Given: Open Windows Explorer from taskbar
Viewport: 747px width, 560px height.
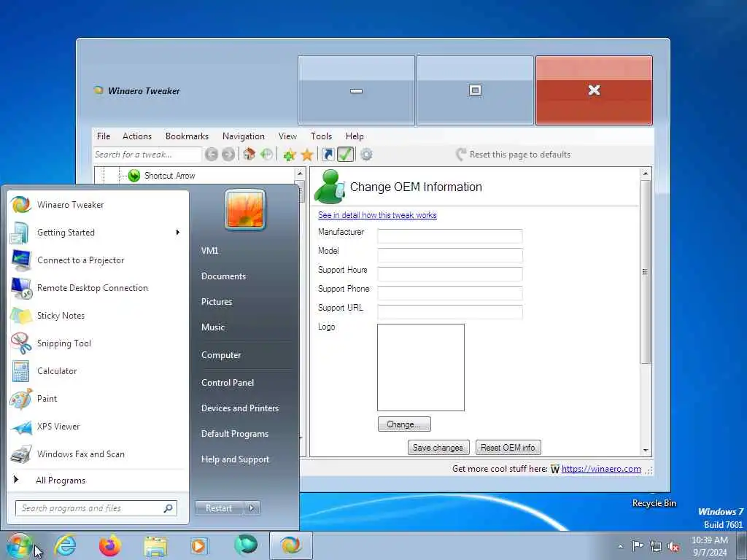Looking at the screenshot, I should coord(155,545).
